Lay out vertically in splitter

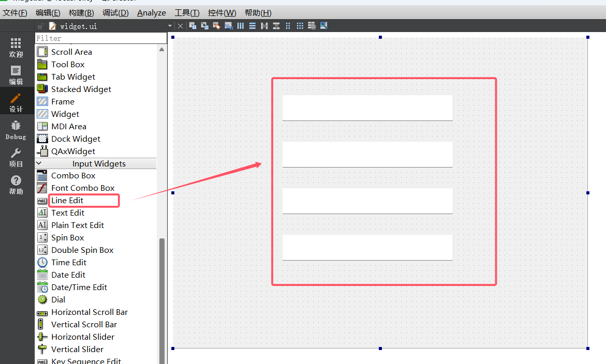[x=276, y=26]
